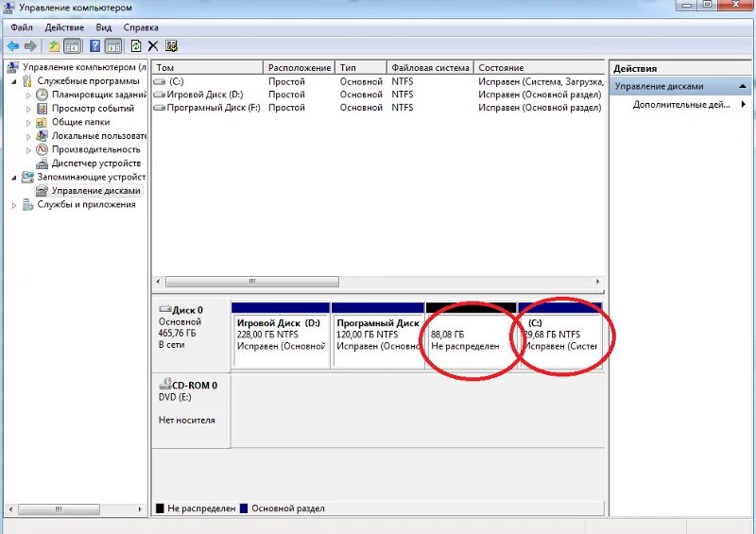The image size is (756, 534).
Task: Sort by the Расположение column header
Action: click(x=300, y=67)
